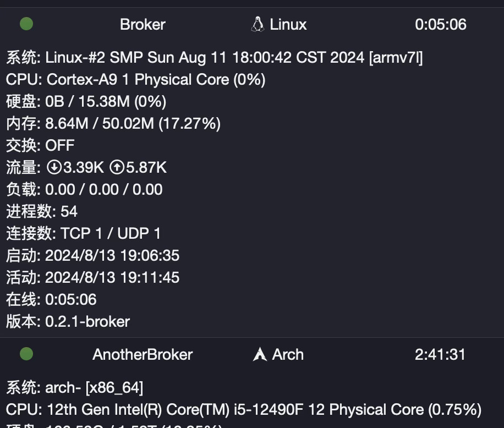Click the version 0.2.1-broker line
The image size is (504, 428).
coord(68,321)
